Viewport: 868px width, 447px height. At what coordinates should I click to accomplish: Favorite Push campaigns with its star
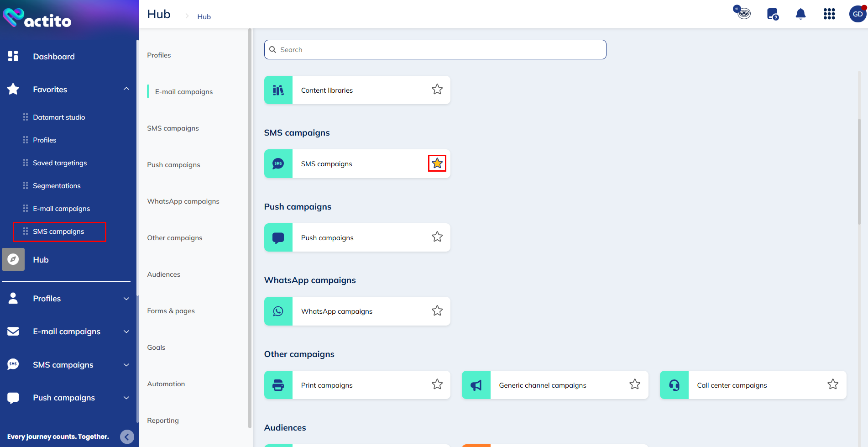437,237
